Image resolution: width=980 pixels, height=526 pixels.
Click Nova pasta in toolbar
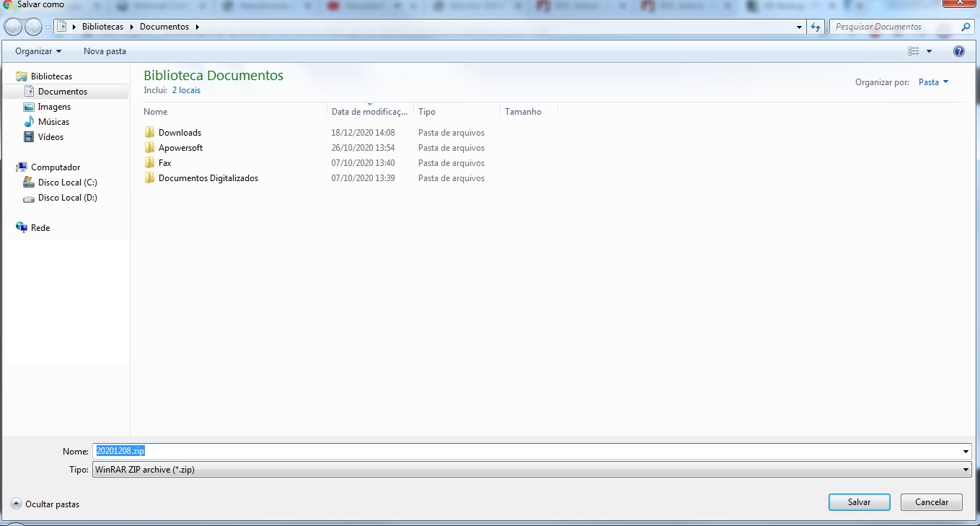[x=105, y=51]
